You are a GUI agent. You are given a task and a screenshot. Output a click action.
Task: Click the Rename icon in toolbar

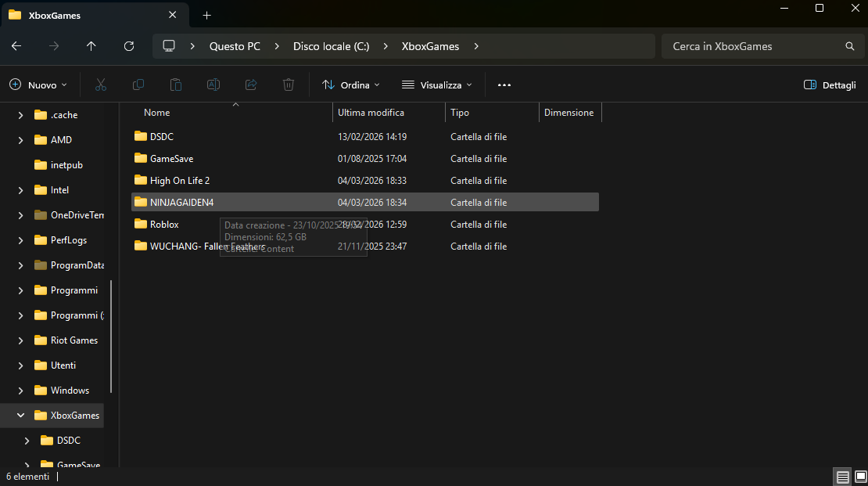(213, 85)
